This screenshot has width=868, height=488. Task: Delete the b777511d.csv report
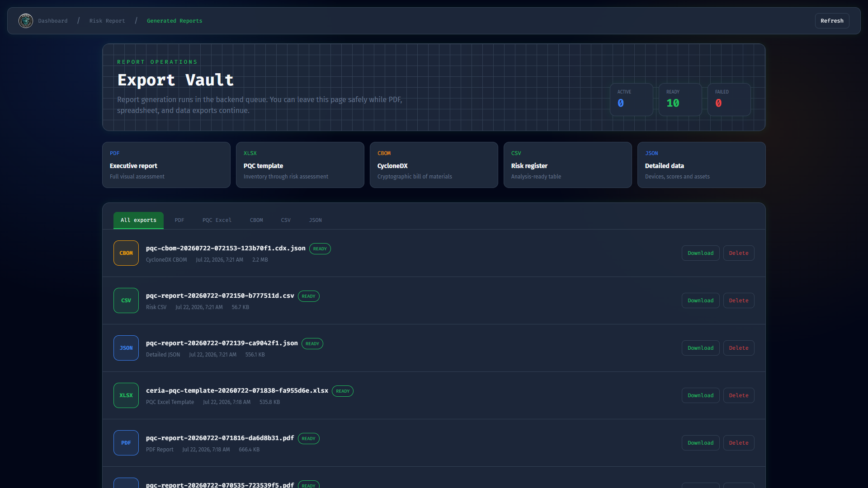click(x=739, y=300)
